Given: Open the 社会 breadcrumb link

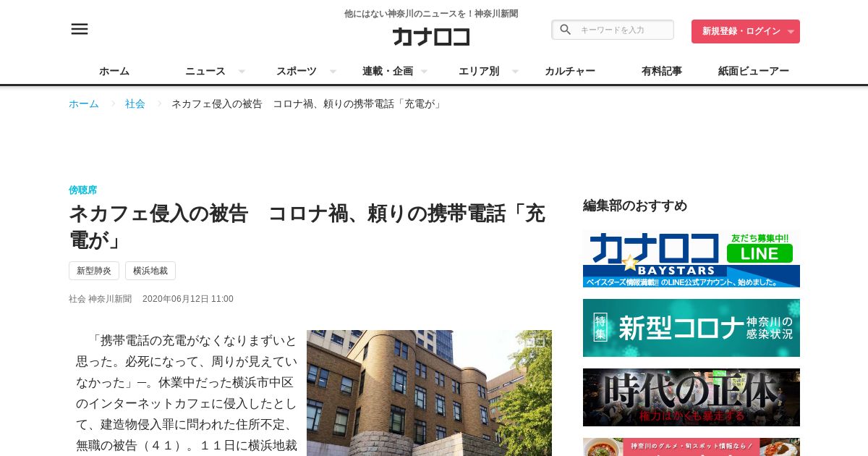Looking at the screenshot, I should 135,104.
